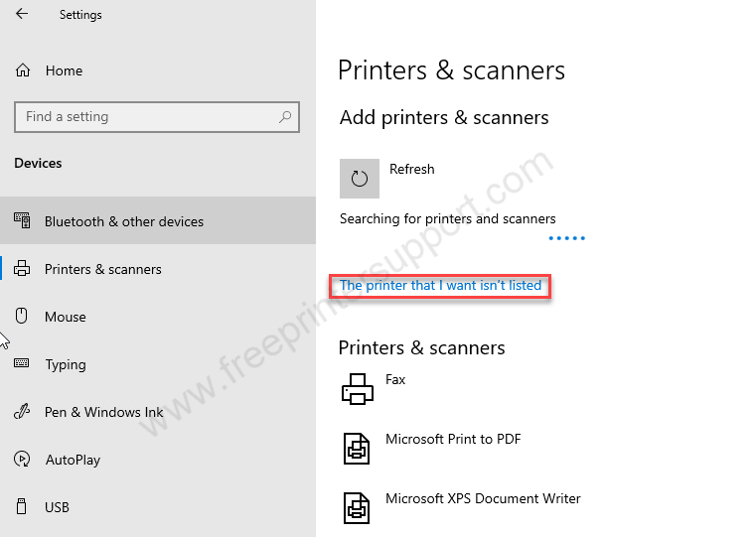This screenshot has width=756, height=537.
Task: Click the Typing keyboard icon
Action: point(21,362)
